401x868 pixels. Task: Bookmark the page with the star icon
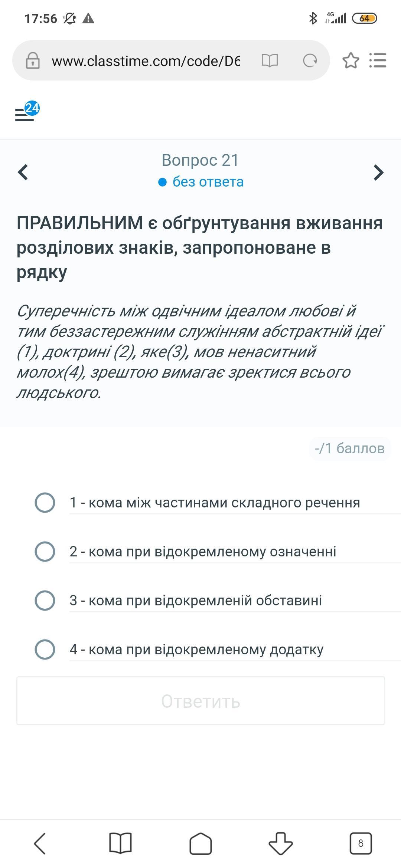pyautogui.click(x=351, y=60)
